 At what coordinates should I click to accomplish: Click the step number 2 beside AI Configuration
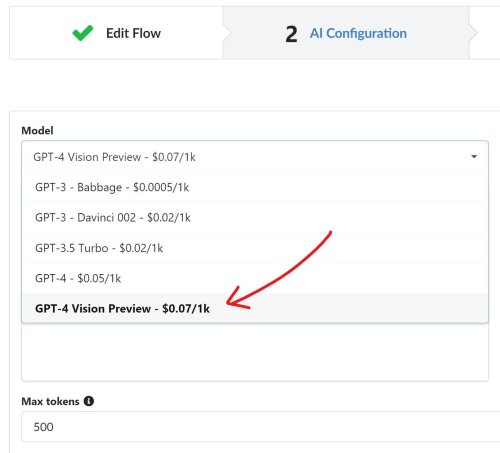[291, 34]
